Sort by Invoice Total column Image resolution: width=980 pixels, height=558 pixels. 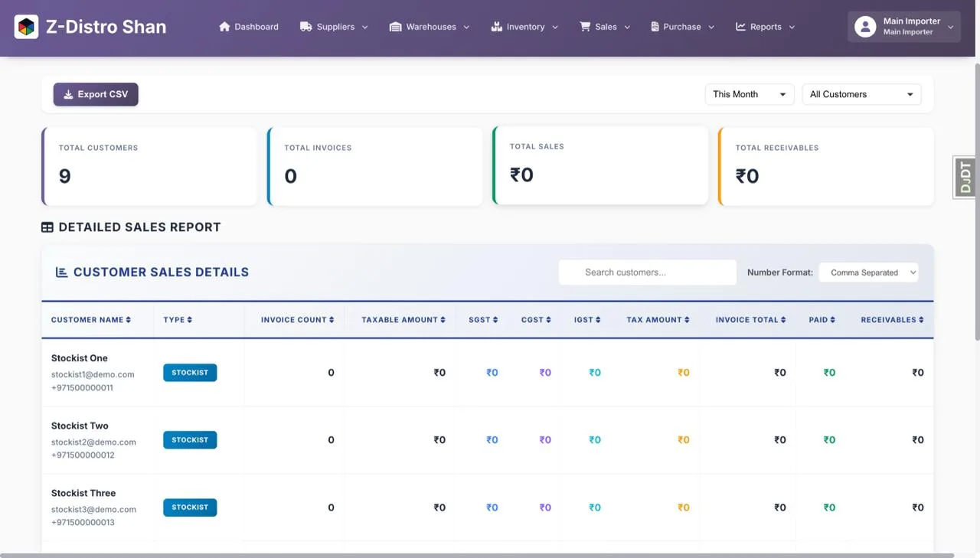click(x=750, y=320)
